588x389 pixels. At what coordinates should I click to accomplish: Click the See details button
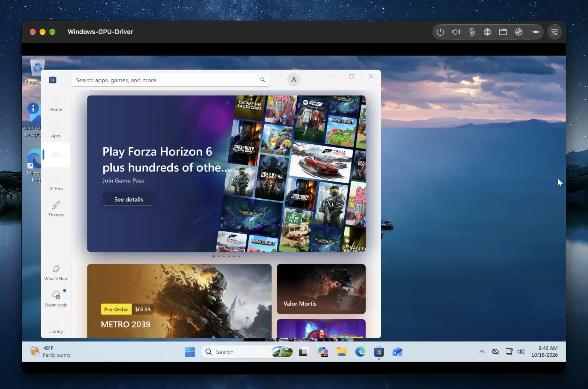[x=127, y=199]
